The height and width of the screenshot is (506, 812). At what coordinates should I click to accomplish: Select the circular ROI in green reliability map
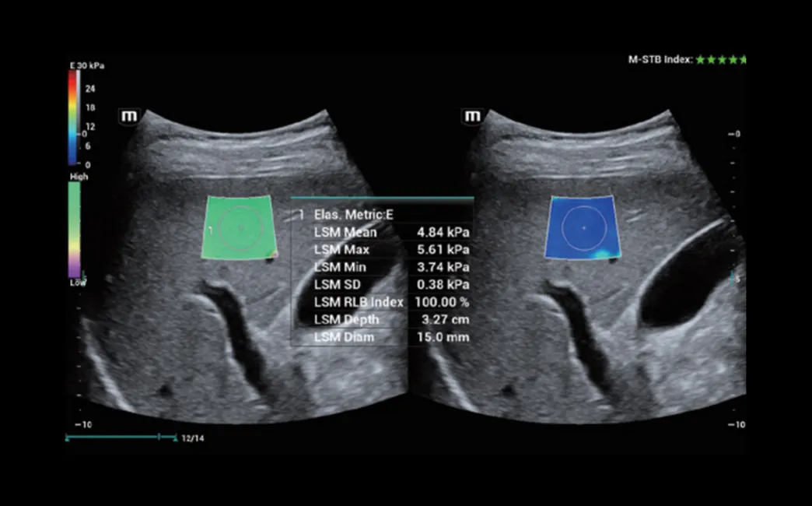point(239,227)
